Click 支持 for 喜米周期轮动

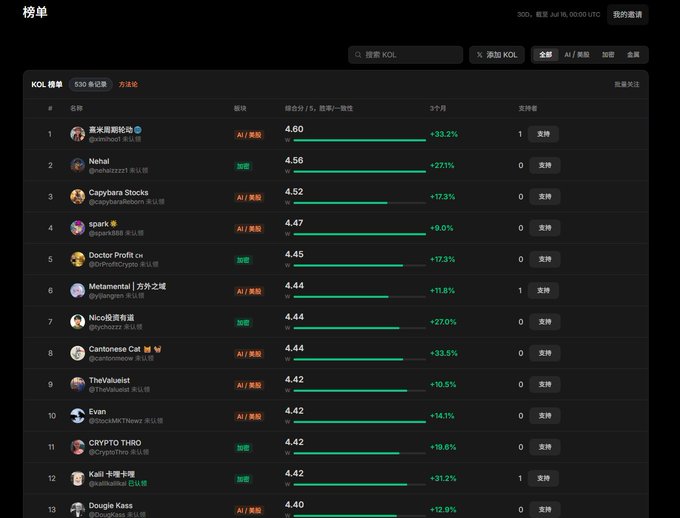click(x=543, y=134)
